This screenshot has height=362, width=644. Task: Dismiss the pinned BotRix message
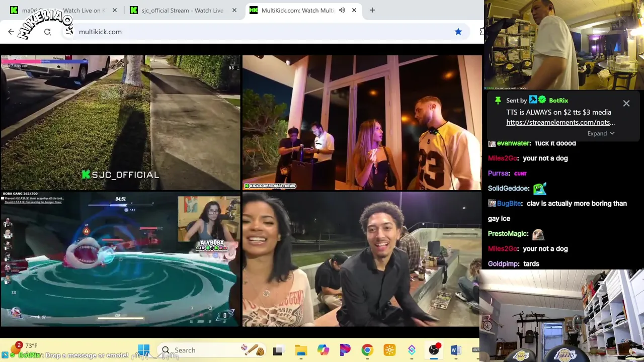click(x=626, y=103)
